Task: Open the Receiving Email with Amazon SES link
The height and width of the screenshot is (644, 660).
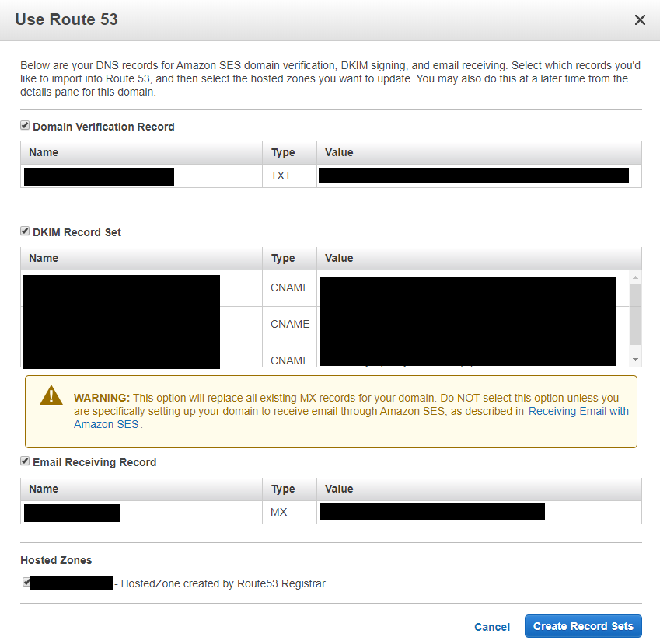Action: 578,412
